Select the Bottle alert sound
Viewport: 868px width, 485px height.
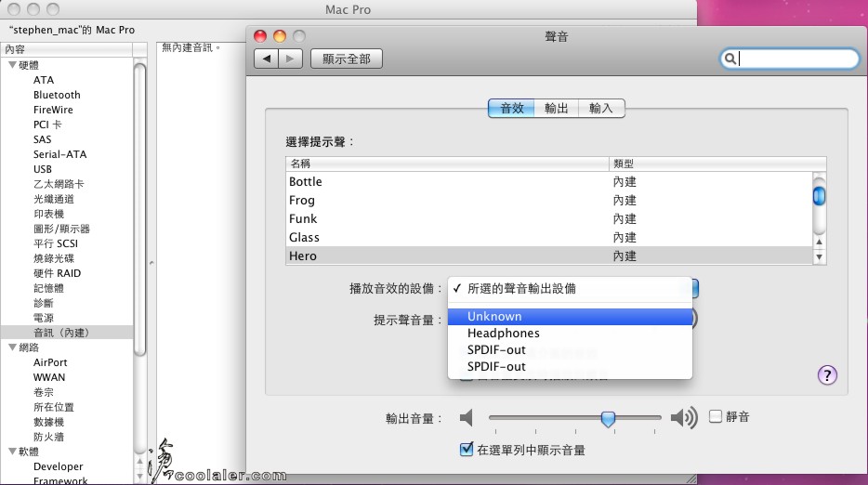(x=549, y=181)
